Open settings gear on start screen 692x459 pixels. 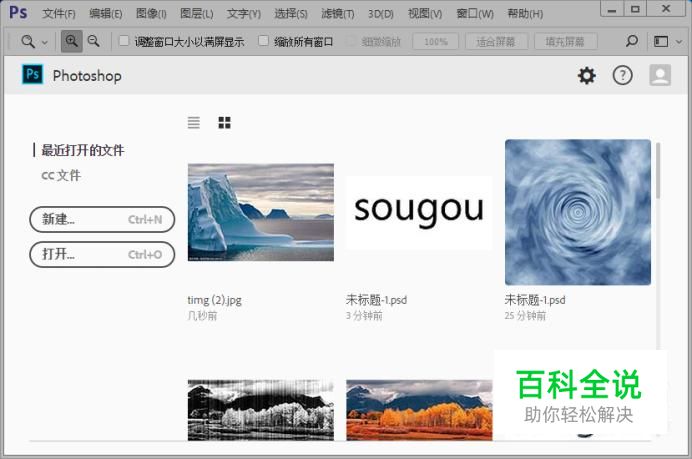[x=587, y=75]
